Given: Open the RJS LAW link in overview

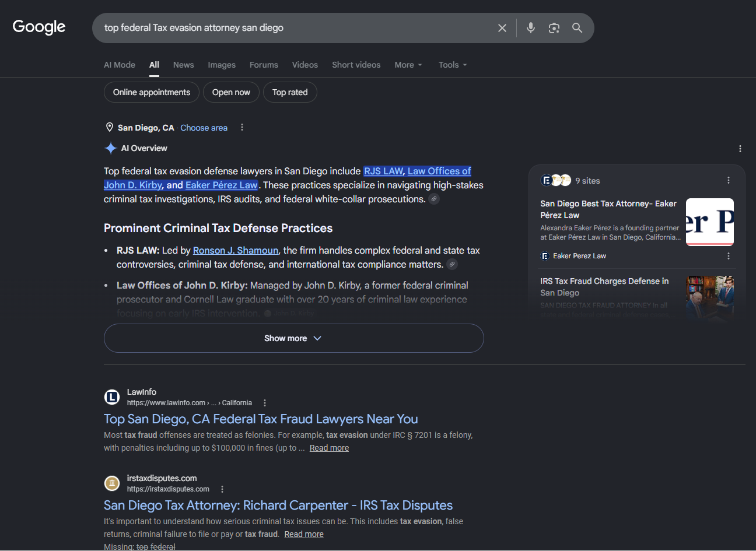Looking at the screenshot, I should [383, 171].
